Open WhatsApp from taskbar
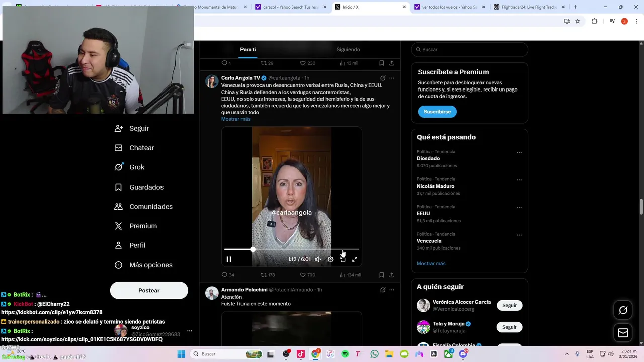Image resolution: width=644 pixels, height=362 pixels. (x=374, y=354)
